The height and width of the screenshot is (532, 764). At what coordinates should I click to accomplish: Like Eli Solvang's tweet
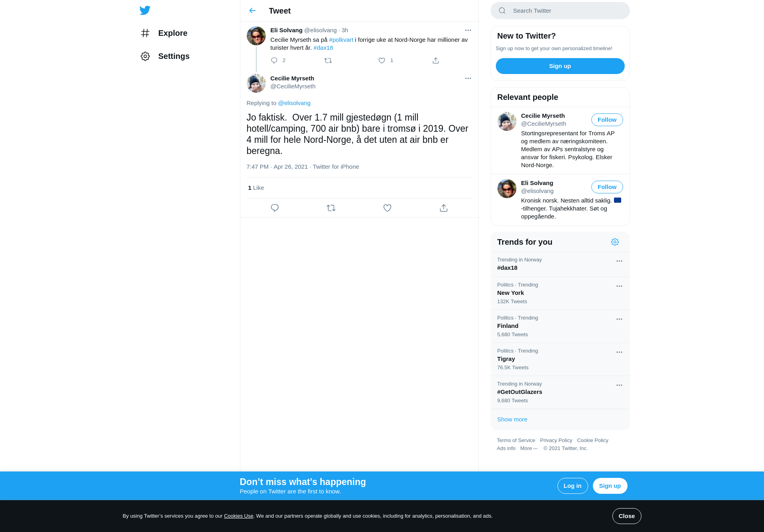[382, 60]
